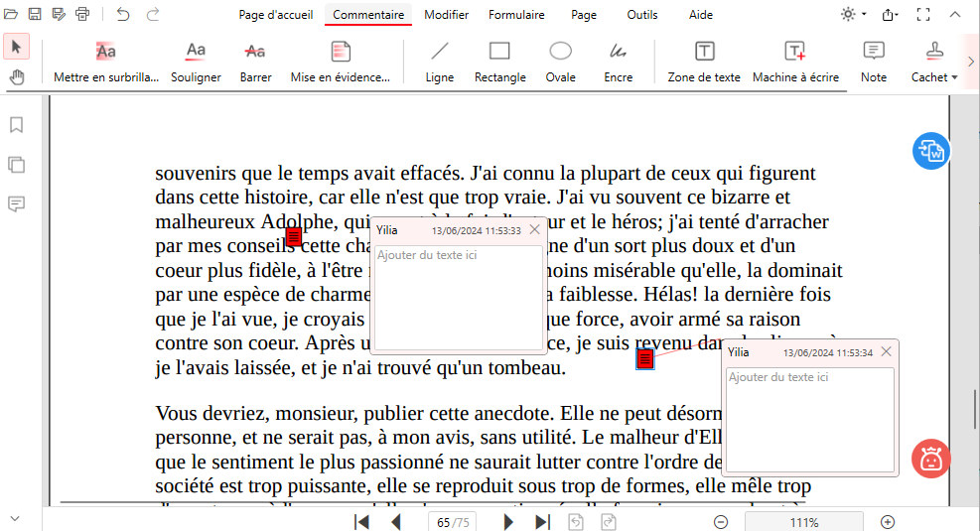Select the Mise en évidence area tool
Viewport: 980px width, 531px height.
pos(341,62)
